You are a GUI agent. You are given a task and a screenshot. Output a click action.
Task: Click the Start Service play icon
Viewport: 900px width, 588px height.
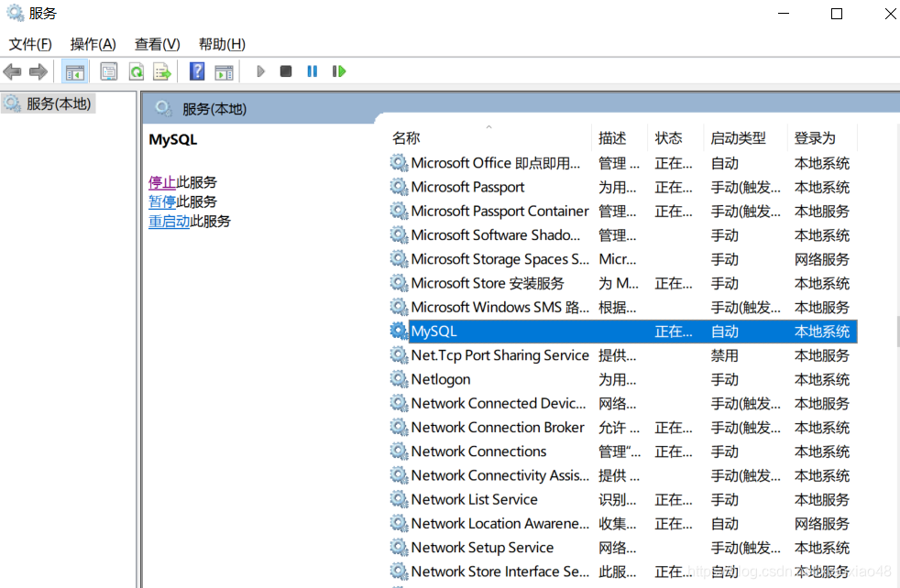point(260,71)
